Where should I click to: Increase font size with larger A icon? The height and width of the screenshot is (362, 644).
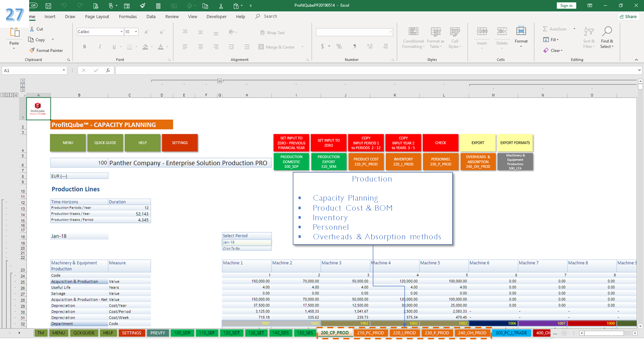click(146, 32)
